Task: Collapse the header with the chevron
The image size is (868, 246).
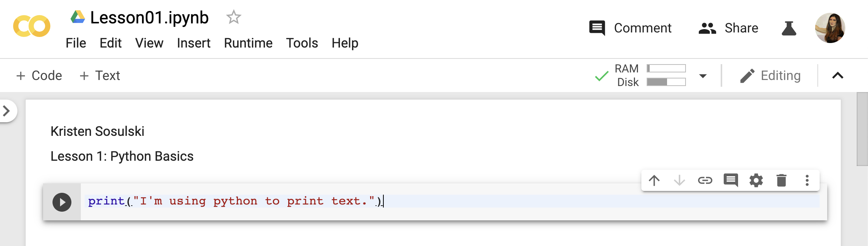Action: pos(837,76)
